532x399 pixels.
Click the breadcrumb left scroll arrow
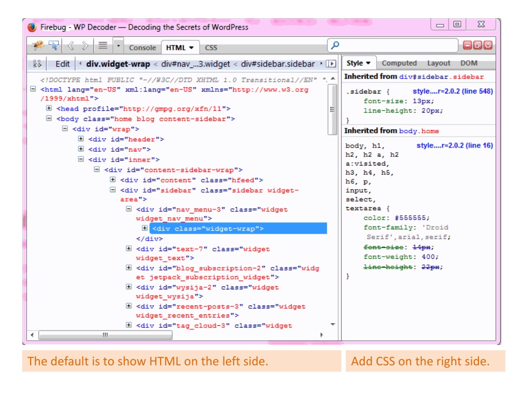click(81, 64)
